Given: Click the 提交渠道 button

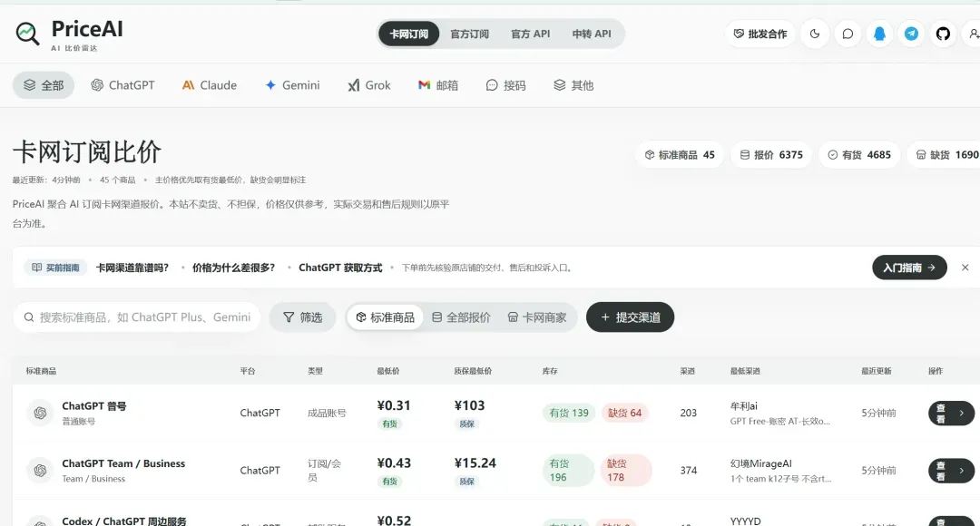Looking at the screenshot, I should 630,317.
